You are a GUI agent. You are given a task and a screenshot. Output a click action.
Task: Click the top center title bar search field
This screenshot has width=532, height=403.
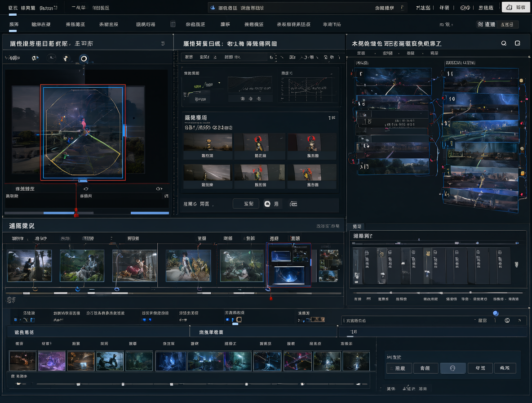click(x=307, y=8)
